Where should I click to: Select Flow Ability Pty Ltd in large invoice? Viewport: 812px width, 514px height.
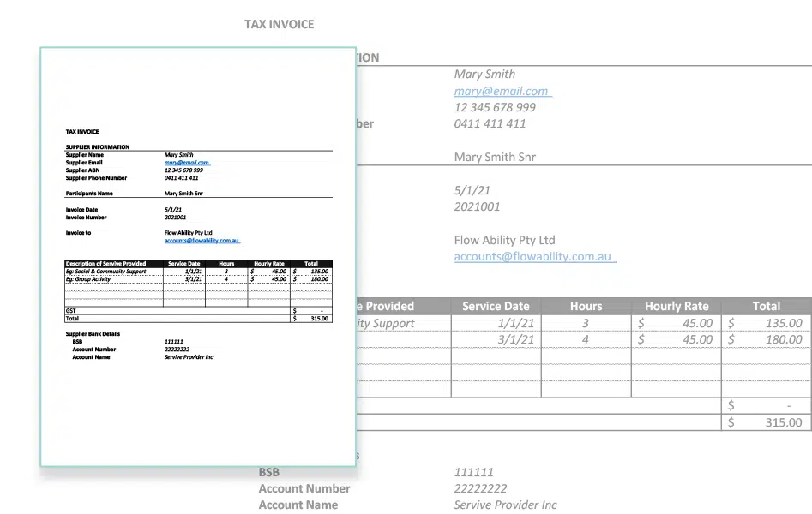pos(504,240)
